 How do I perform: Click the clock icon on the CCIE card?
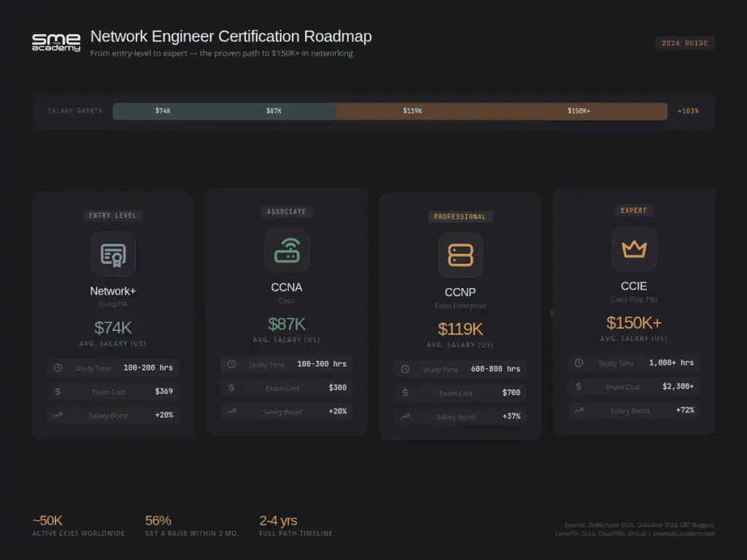click(x=578, y=363)
